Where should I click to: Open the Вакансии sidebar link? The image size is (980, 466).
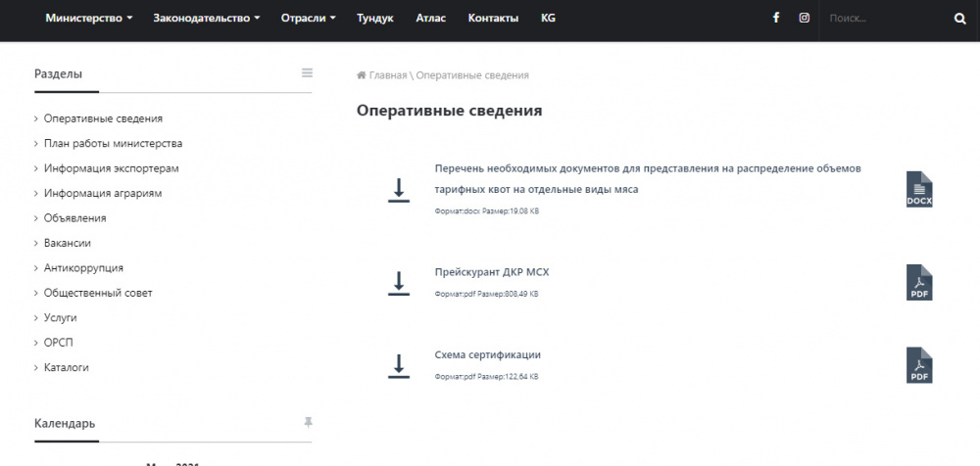[x=68, y=243]
